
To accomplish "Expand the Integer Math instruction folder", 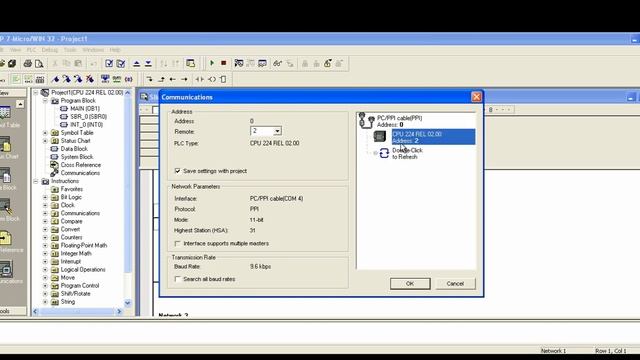I will (x=45, y=253).
